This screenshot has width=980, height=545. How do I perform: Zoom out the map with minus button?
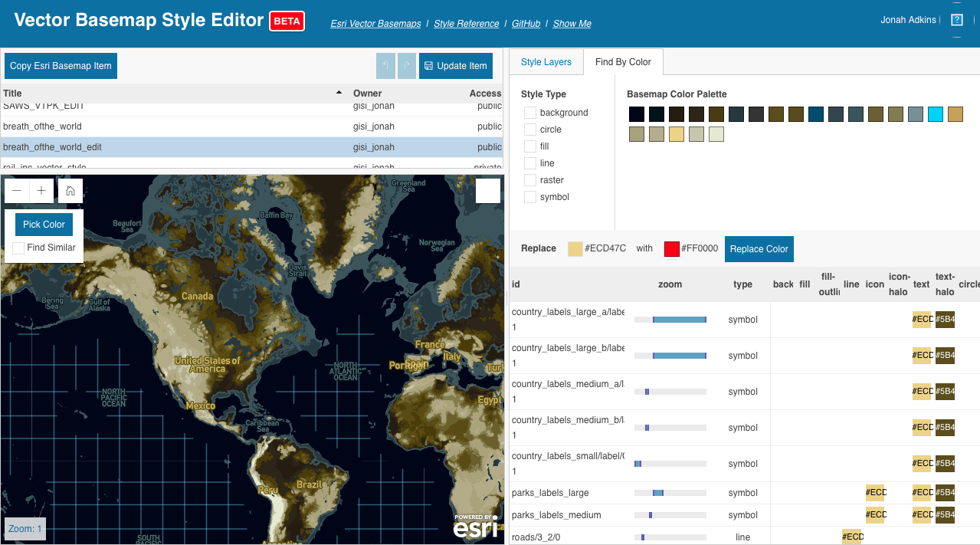[17, 191]
